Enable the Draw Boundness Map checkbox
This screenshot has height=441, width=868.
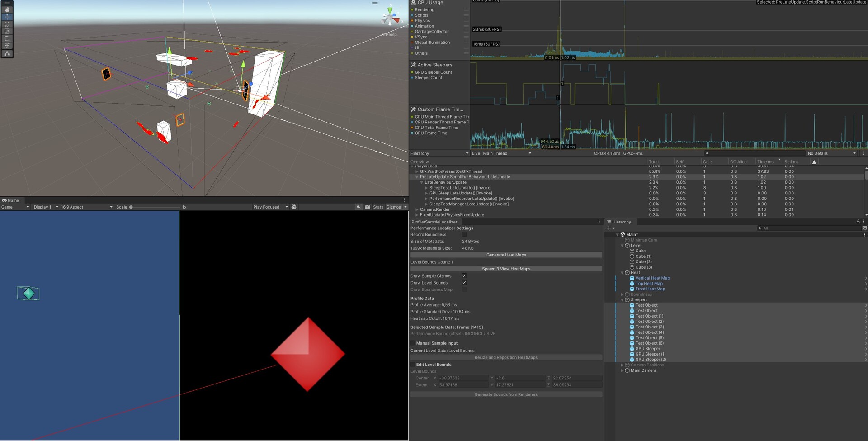[x=464, y=289]
